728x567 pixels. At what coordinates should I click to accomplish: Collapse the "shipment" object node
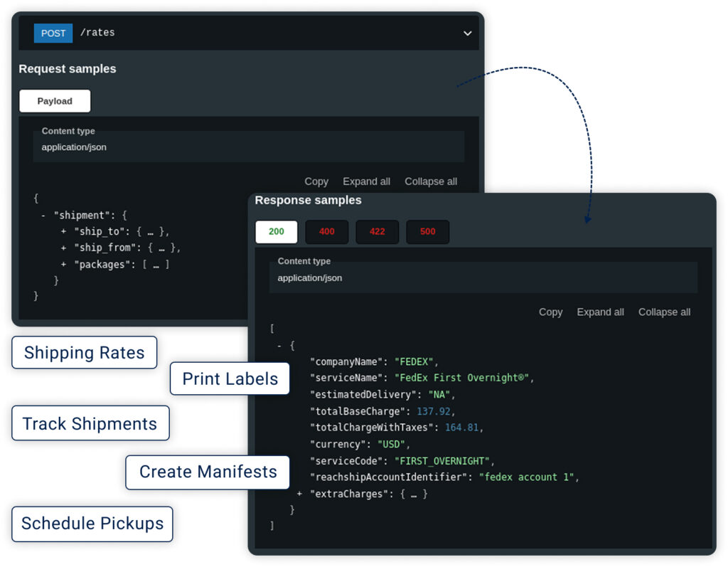pos(43,215)
